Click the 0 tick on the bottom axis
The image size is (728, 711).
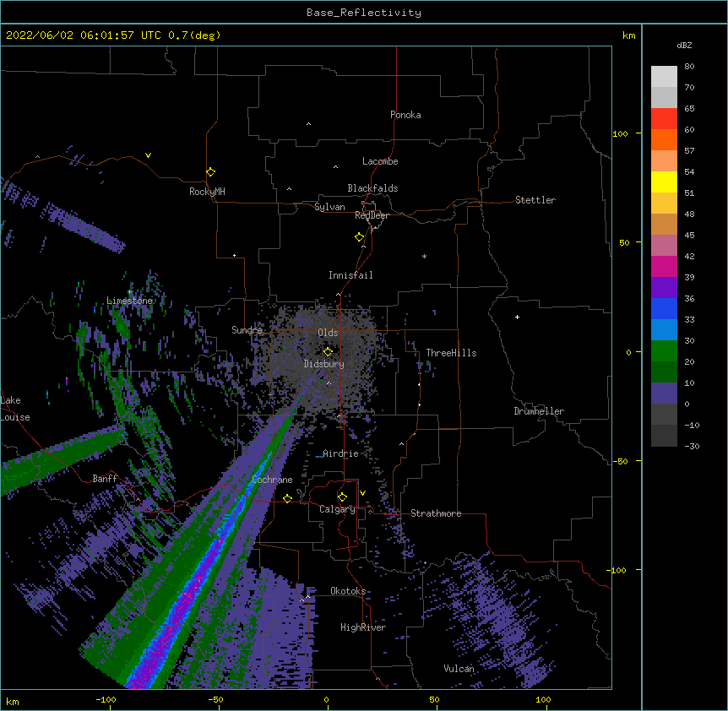click(x=326, y=699)
